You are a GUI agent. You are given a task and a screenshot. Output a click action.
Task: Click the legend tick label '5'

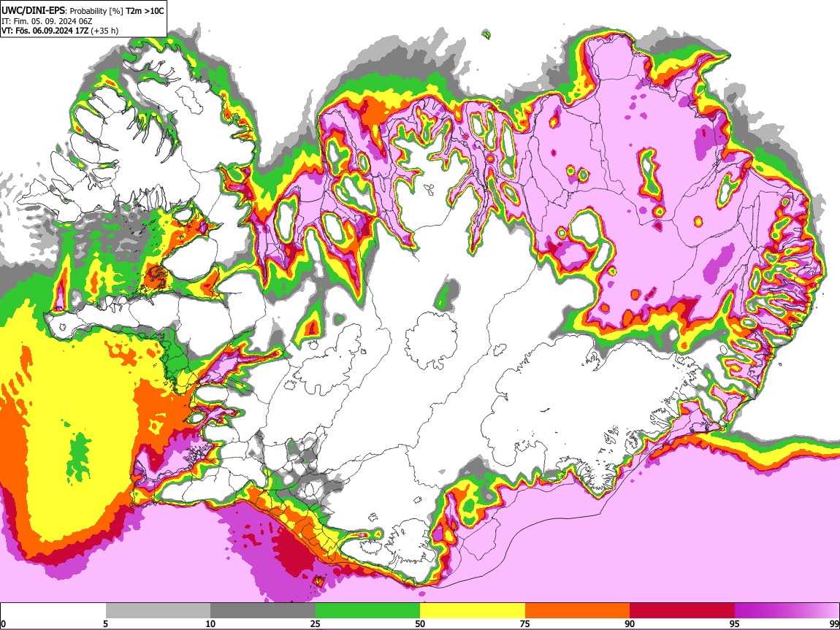(x=105, y=624)
